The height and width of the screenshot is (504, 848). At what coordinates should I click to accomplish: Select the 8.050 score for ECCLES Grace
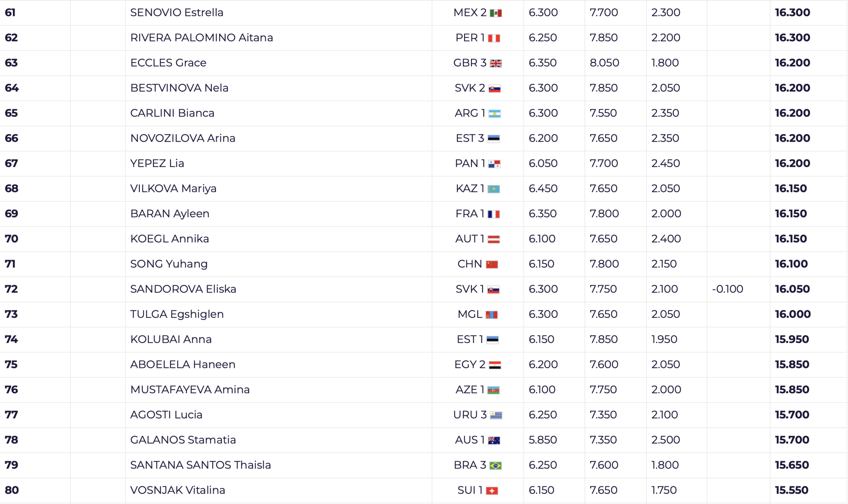coord(605,63)
